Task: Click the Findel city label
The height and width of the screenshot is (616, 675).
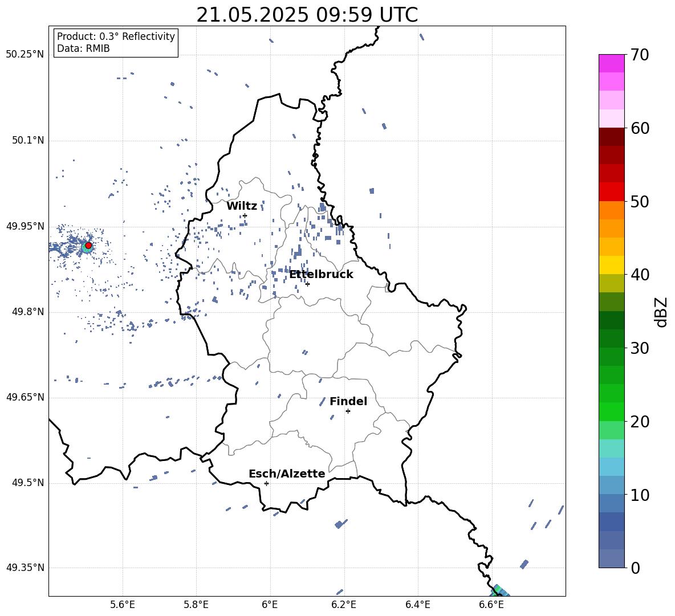Action: click(348, 402)
